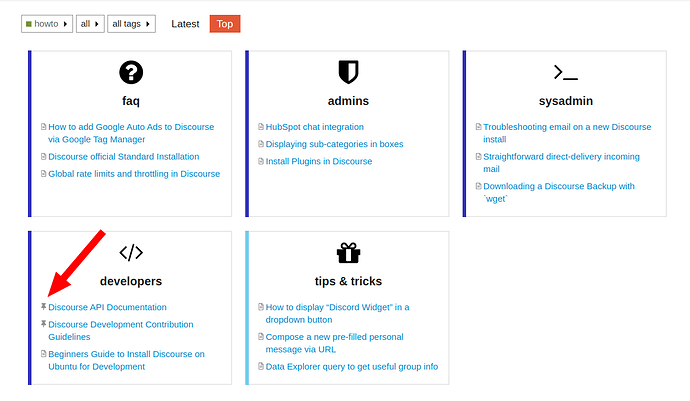The height and width of the screenshot is (401, 690).
Task: Click the tips & tricks gift icon
Action: pos(348,253)
